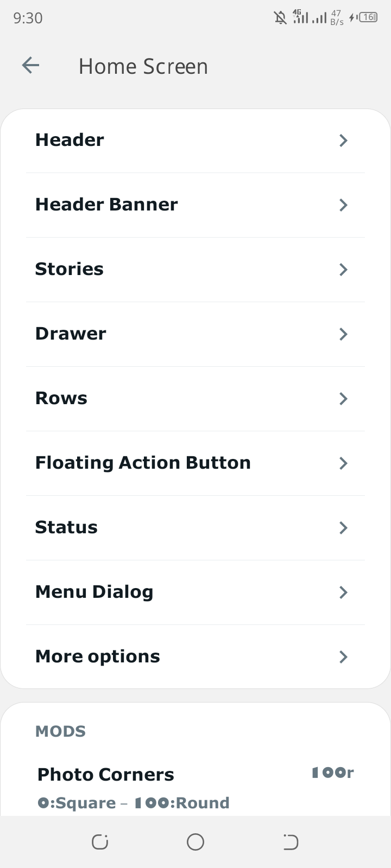Expand the Header chevron arrow

[x=343, y=141]
